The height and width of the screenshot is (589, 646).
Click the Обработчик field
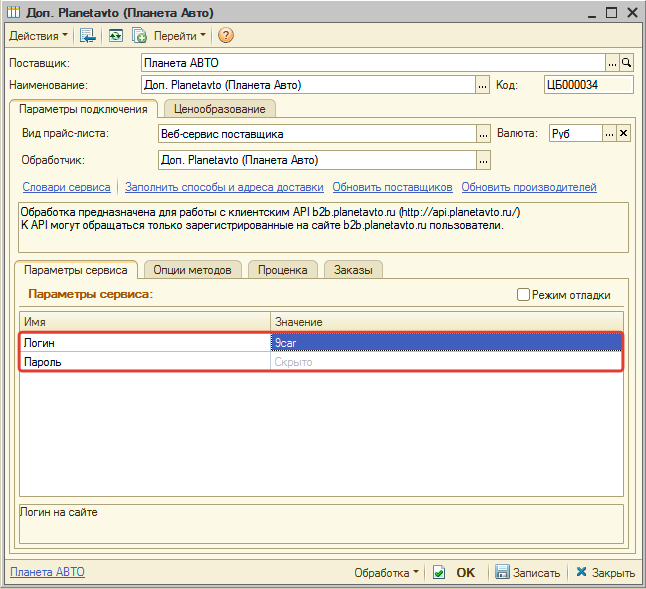[317, 160]
